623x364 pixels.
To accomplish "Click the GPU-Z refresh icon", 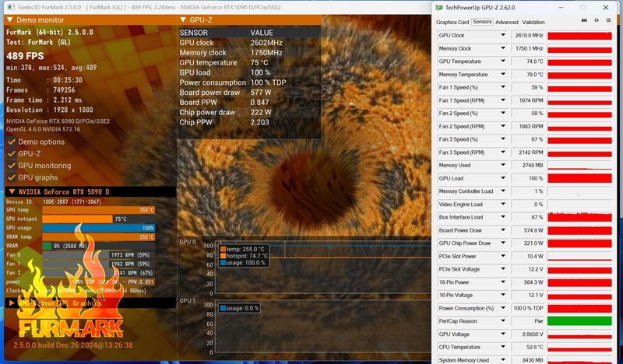I will (x=596, y=22).
